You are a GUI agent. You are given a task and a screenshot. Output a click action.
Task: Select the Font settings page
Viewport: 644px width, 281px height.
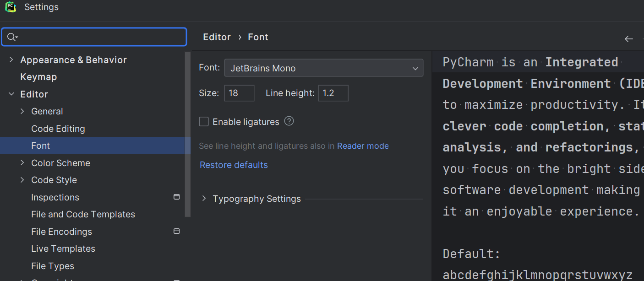pyautogui.click(x=40, y=146)
